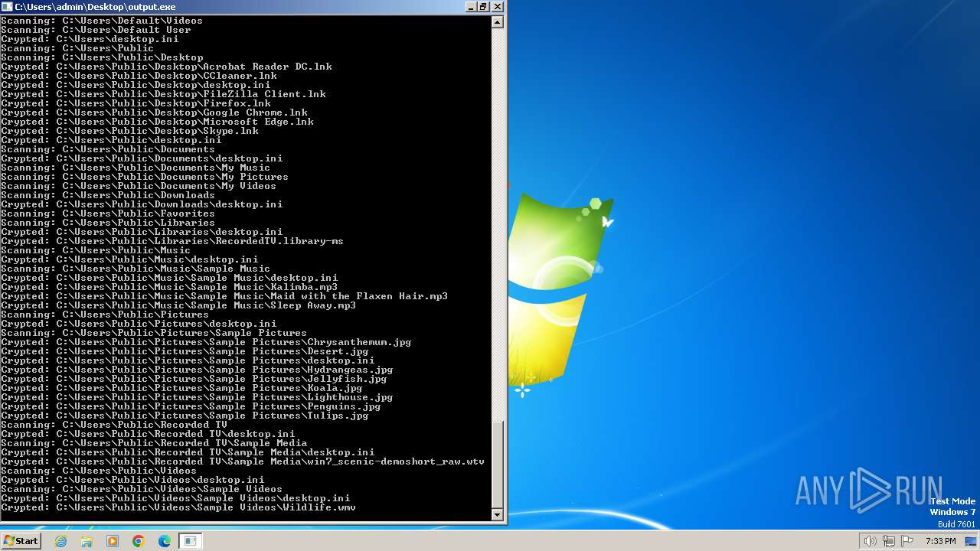Screen dimensions: 980x551
Task: Open the volume speaker tray icon
Action: point(871,541)
